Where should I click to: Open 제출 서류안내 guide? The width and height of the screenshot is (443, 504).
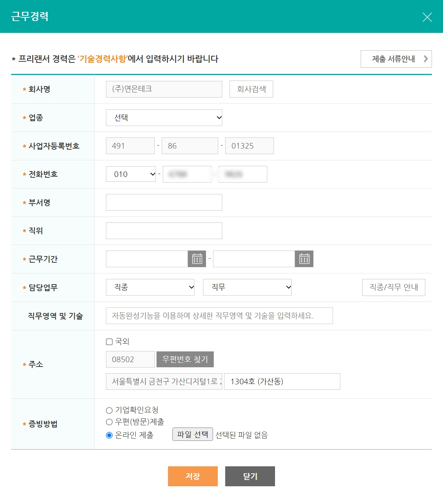click(396, 59)
